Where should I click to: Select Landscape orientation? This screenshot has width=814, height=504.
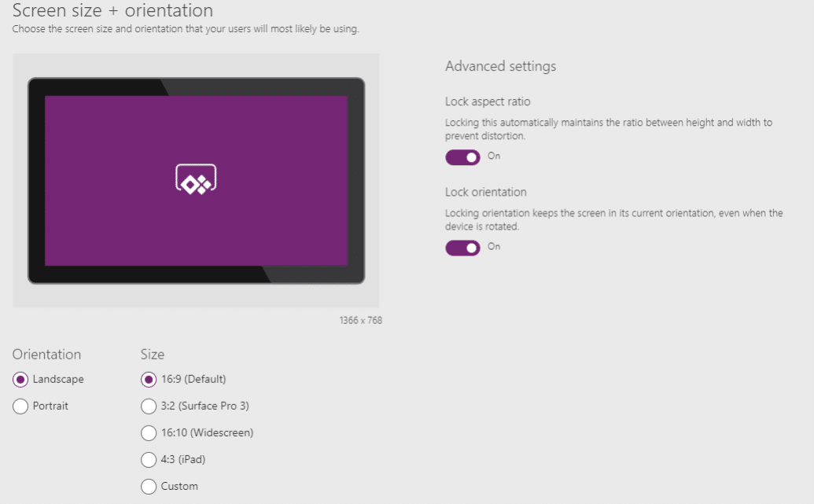pyautogui.click(x=20, y=380)
